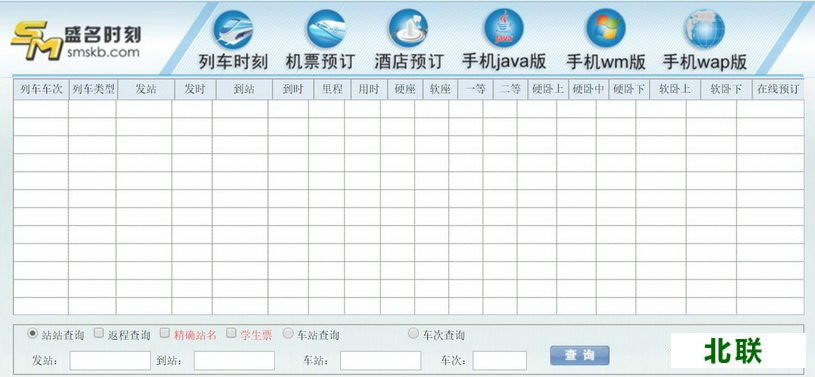Click the smskb.com link text
The width and height of the screenshot is (815, 377).
(x=103, y=52)
